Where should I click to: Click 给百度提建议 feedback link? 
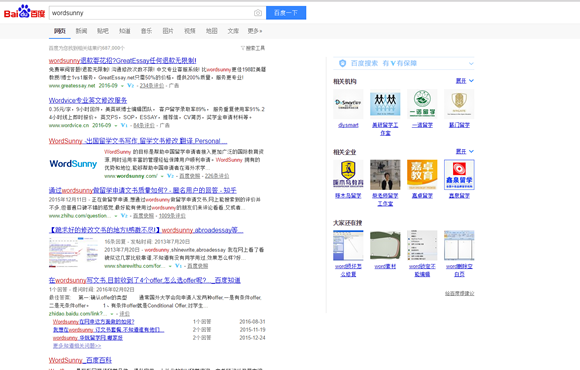[459, 293]
